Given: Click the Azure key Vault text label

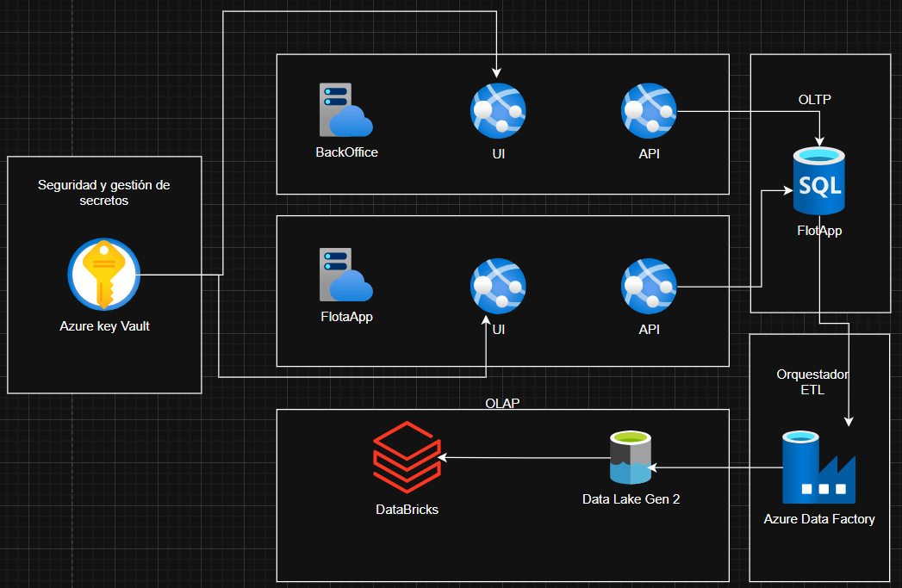Looking at the screenshot, I should 103,326.
